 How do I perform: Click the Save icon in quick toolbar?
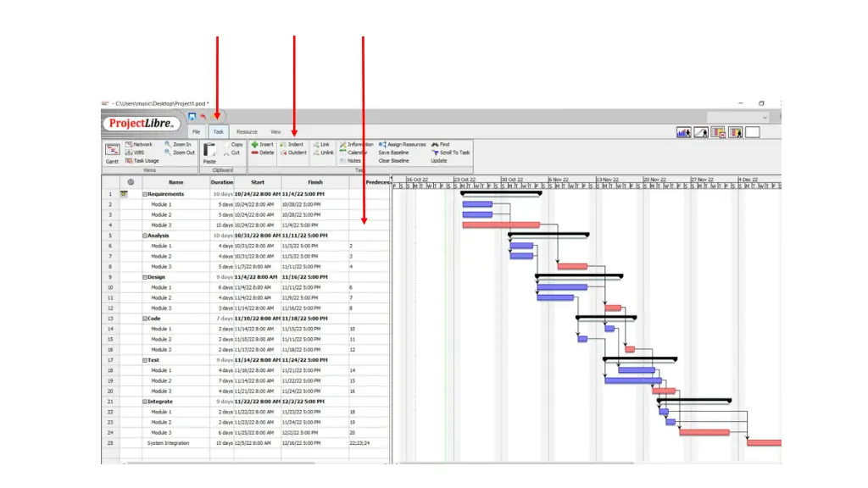192,116
